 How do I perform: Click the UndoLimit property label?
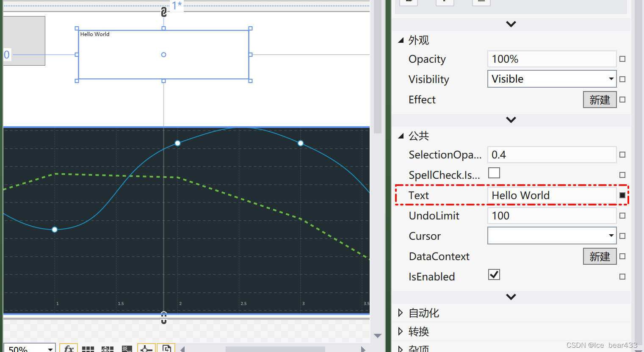coord(434,216)
